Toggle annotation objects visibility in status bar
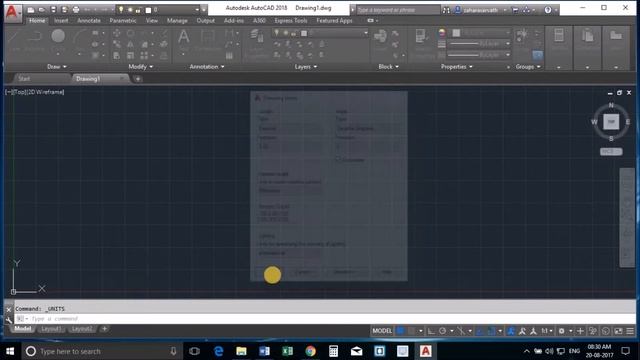The image size is (640, 360). [511, 331]
